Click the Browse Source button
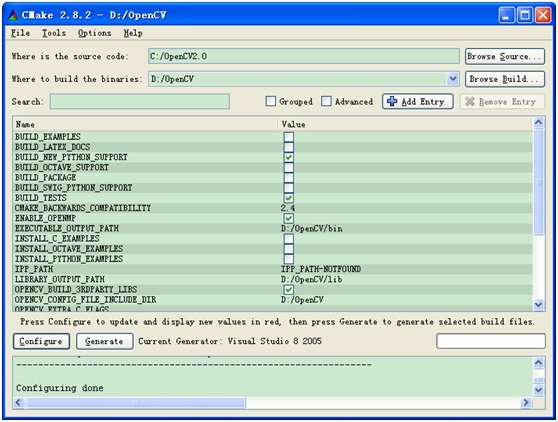Screen dimensions: 558x422 505,57
